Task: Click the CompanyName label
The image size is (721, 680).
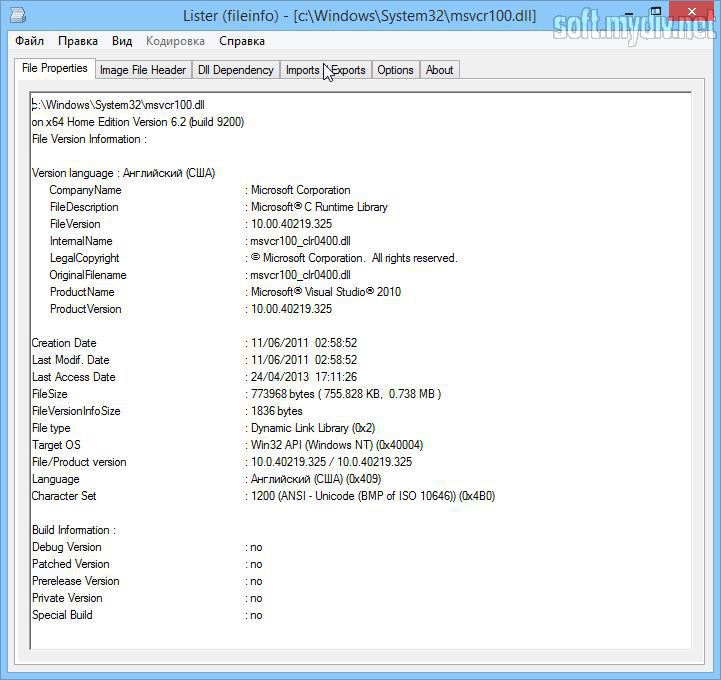Action: (x=86, y=190)
